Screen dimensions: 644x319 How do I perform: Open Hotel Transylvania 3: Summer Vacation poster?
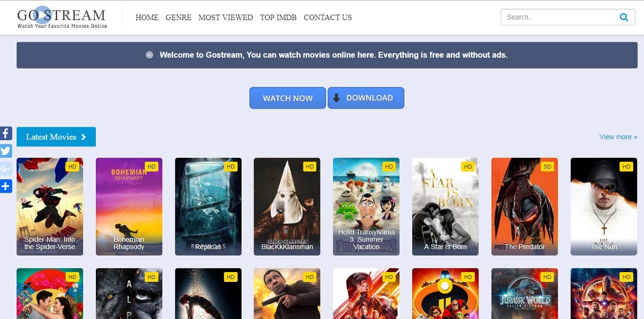click(x=366, y=207)
